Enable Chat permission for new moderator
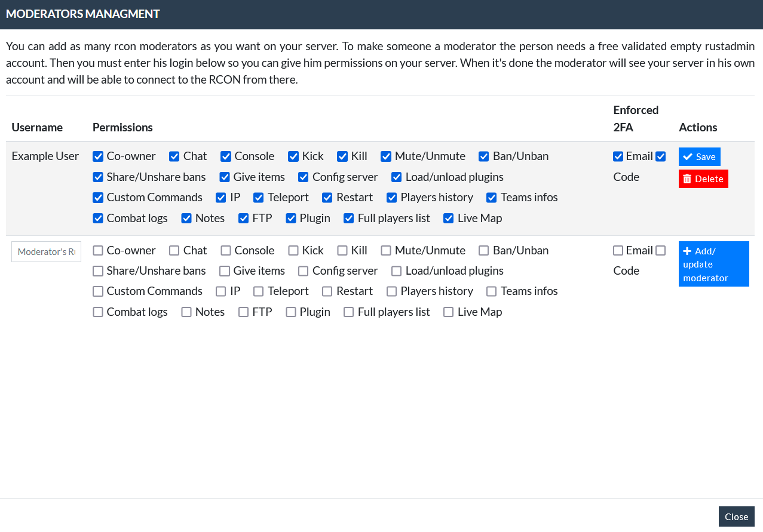Image resolution: width=763 pixels, height=532 pixels. [174, 251]
